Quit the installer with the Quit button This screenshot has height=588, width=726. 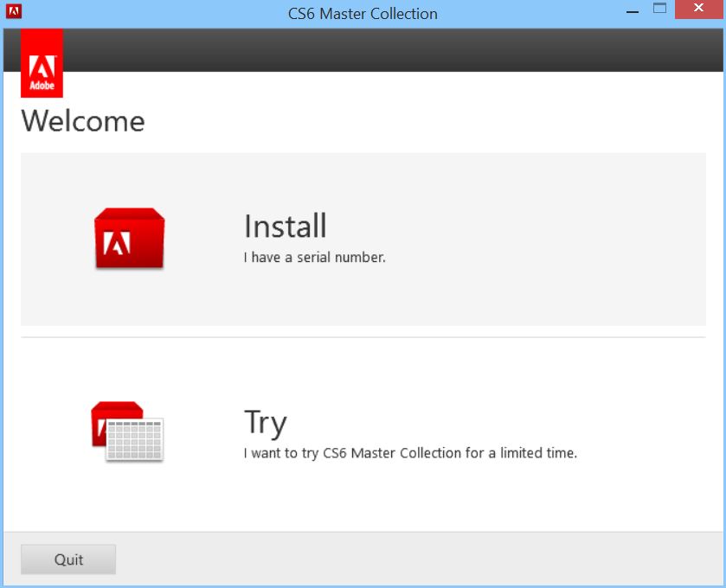coord(68,559)
